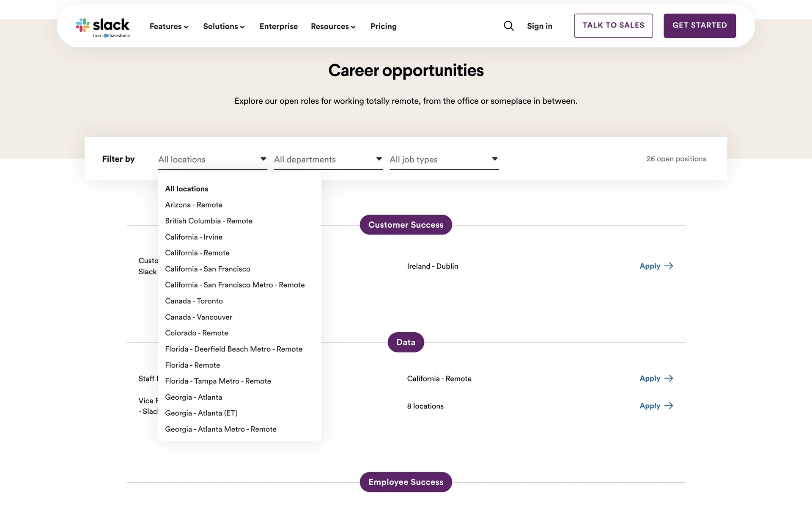Image resolution: width=812 pixels, height=508 pixels.
Task: Open the Enterprise nav link
Action: coord(279,26)
